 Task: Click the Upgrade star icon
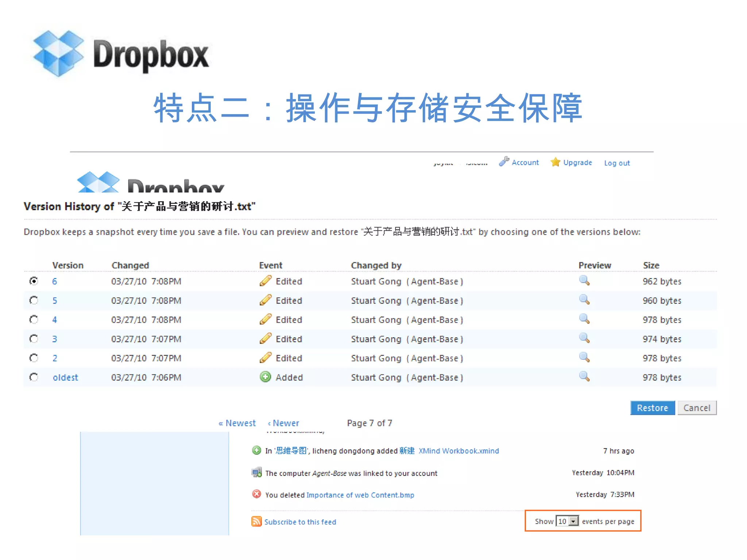[555, 162]
